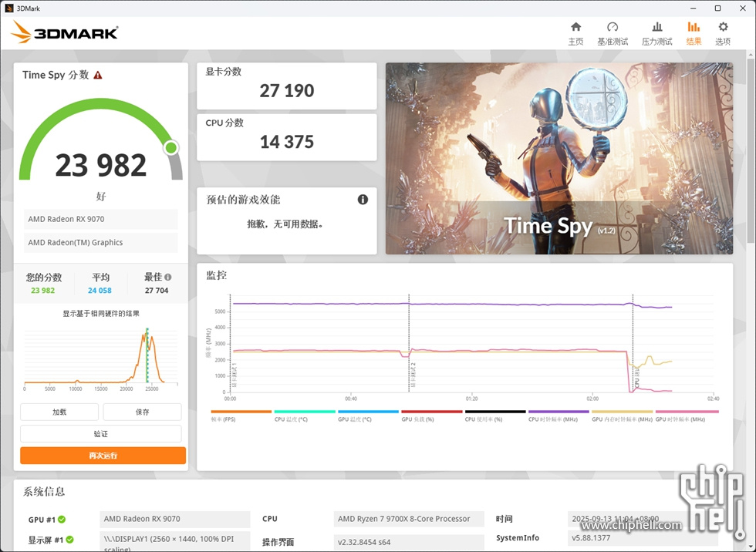Click the orange 再次运行 run again button
This screenshot has height=552, width=756.
[x=103, y=455]
